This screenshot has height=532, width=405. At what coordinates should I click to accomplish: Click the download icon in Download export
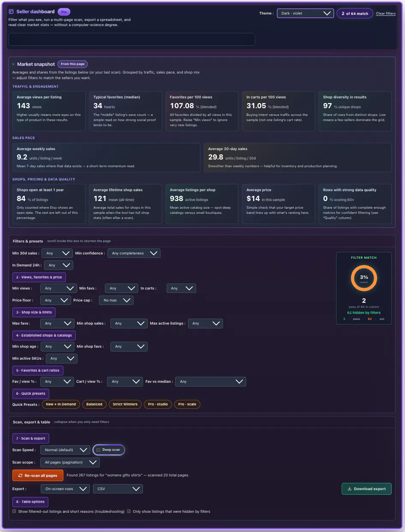coord(349,489)
